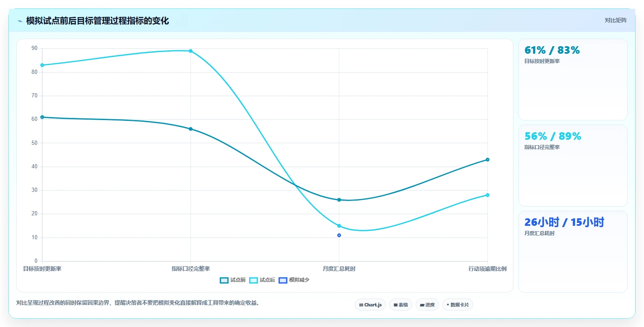The image size is (644, 327).
Task: Click 试点前 data point at 指标口径完整率 (56)
Action: tap(191, 129)
